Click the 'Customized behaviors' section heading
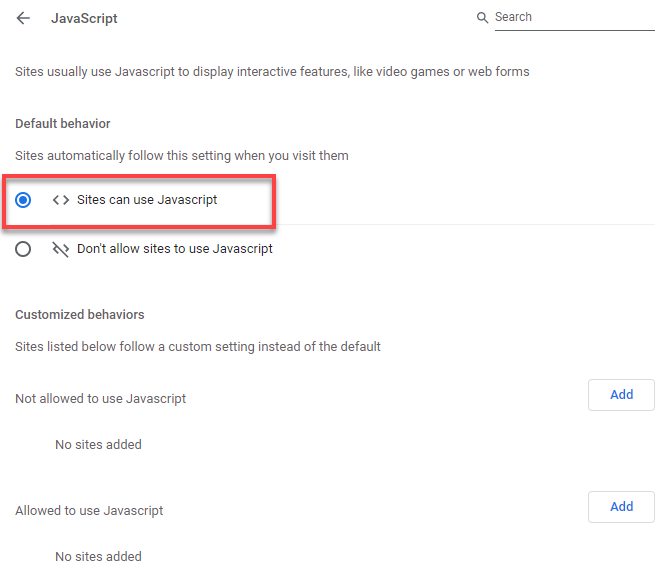 [80, 315]
